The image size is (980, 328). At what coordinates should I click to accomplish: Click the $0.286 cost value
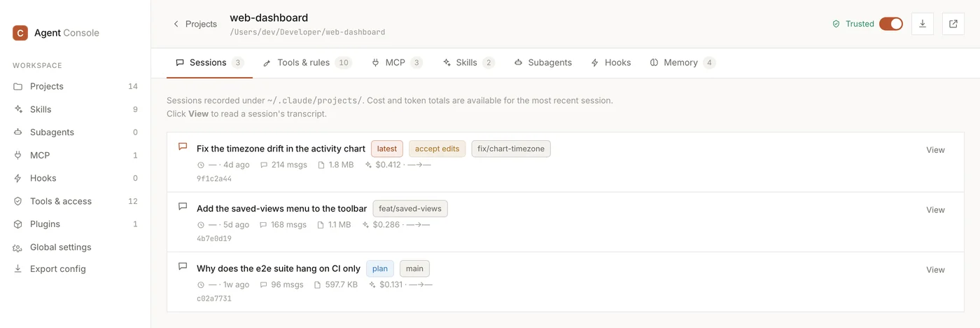(x=386, y=225)
